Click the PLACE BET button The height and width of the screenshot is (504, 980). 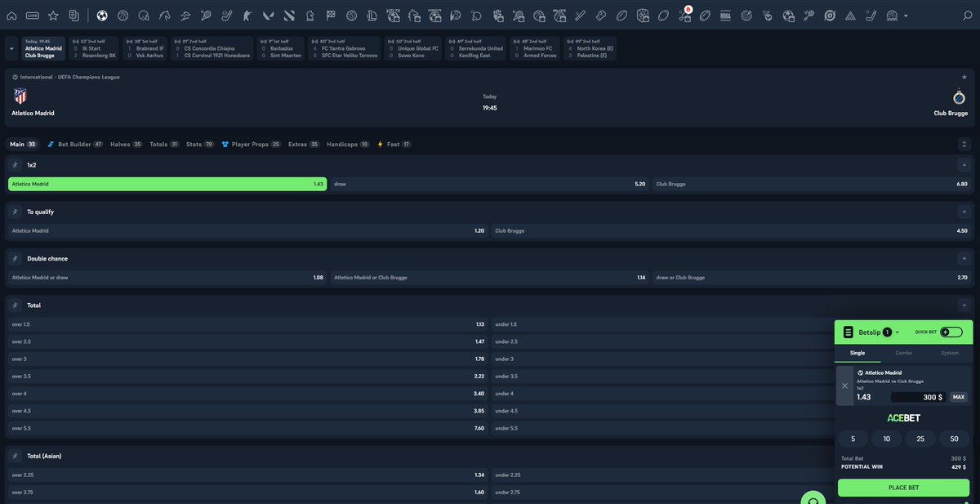[x=903, y=488]
